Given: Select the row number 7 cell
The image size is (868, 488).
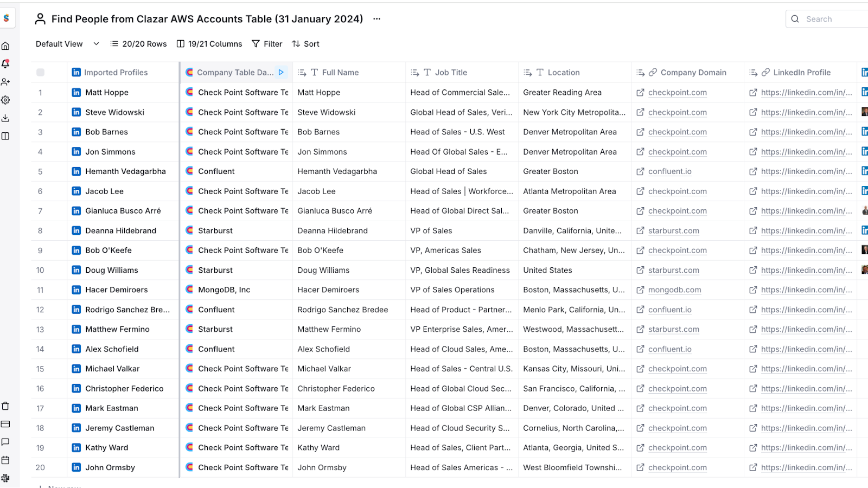Looking at the screenshot, I should pyautogui.click(x=40, y=211).
